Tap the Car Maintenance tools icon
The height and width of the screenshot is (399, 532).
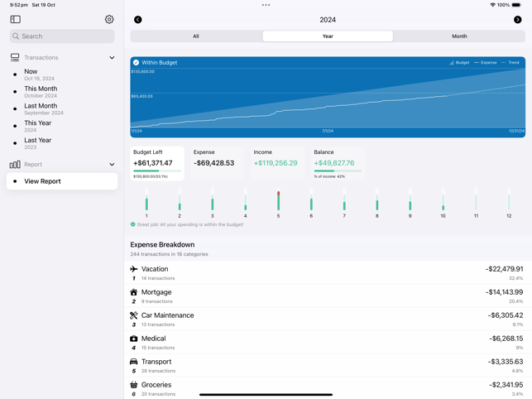click(134, 315)
